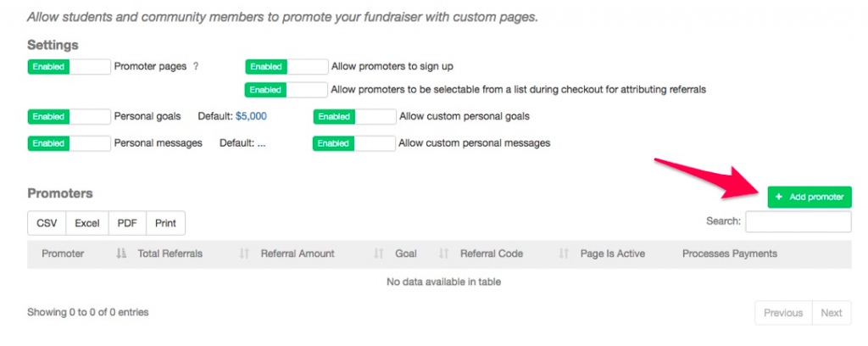Sort table by Referral Code arrows
Viewport: 868px width, 346px height.
(564, 254)
